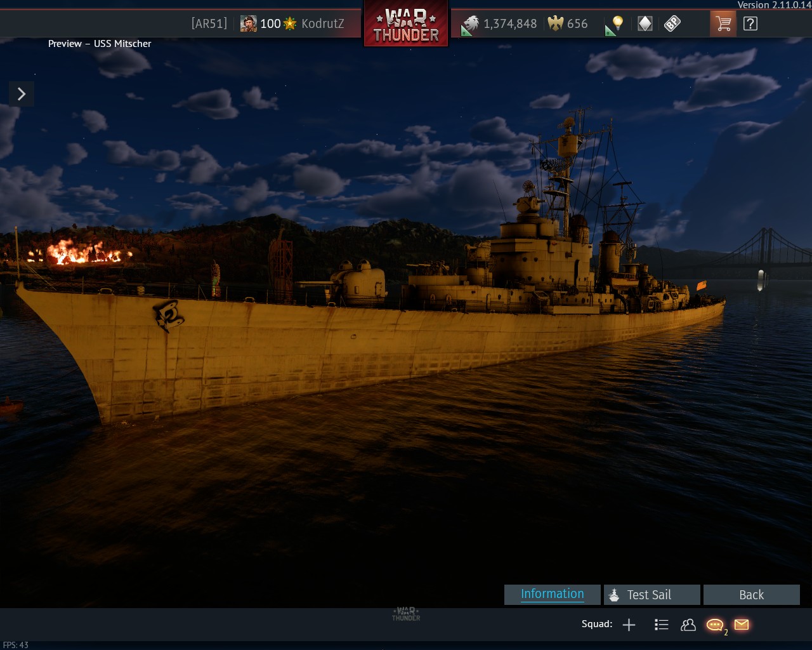
Task: Click the Information button
Action: coord(553,595)
